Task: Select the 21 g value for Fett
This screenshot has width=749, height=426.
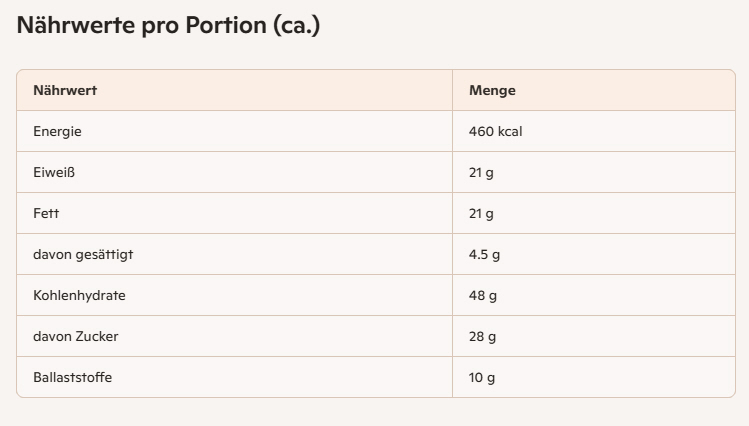Action: coord(481,214)
